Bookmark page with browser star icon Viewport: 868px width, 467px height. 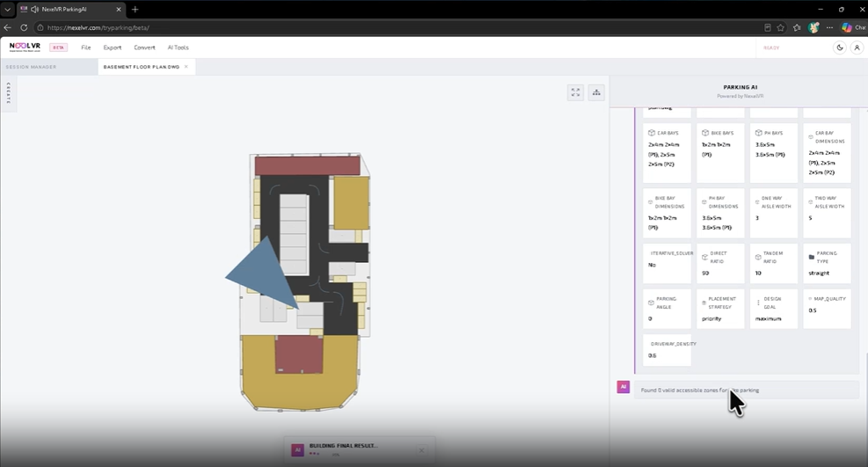[x=781, y=27]
